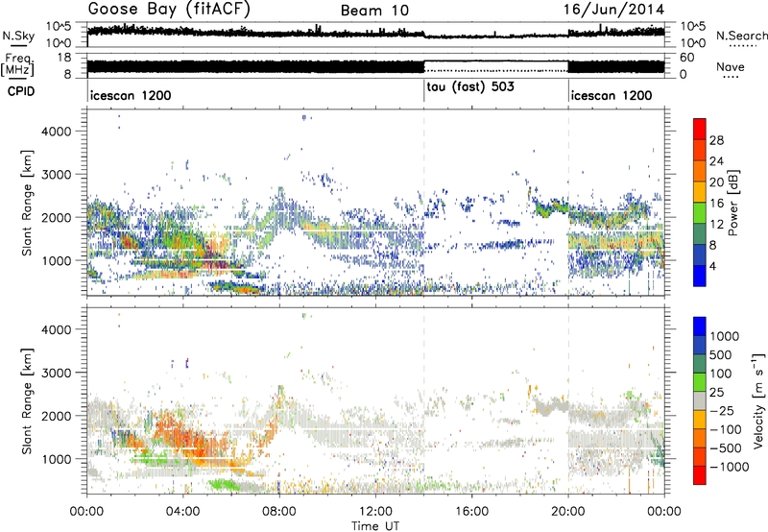Click the 'Slant Range [km]' label of the velocity panel

[27, 401]
